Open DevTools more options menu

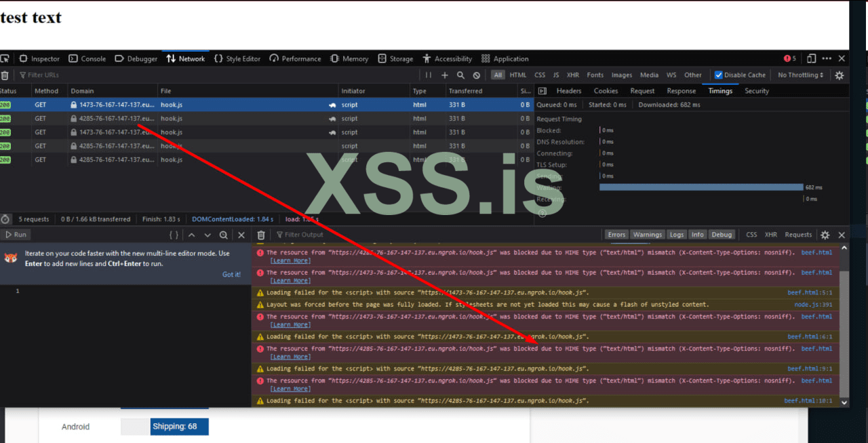[x=827, y=59]
